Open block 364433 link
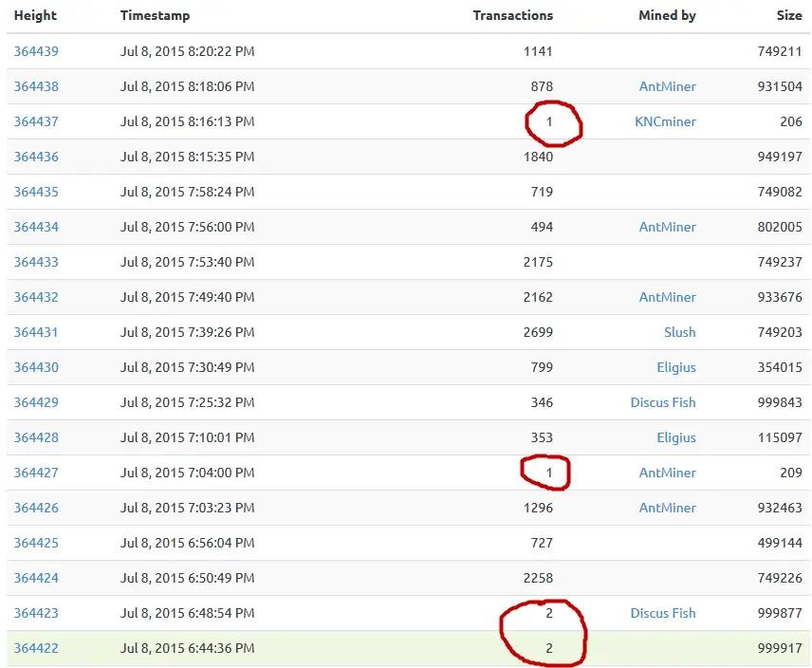 [x=36, y=262]
